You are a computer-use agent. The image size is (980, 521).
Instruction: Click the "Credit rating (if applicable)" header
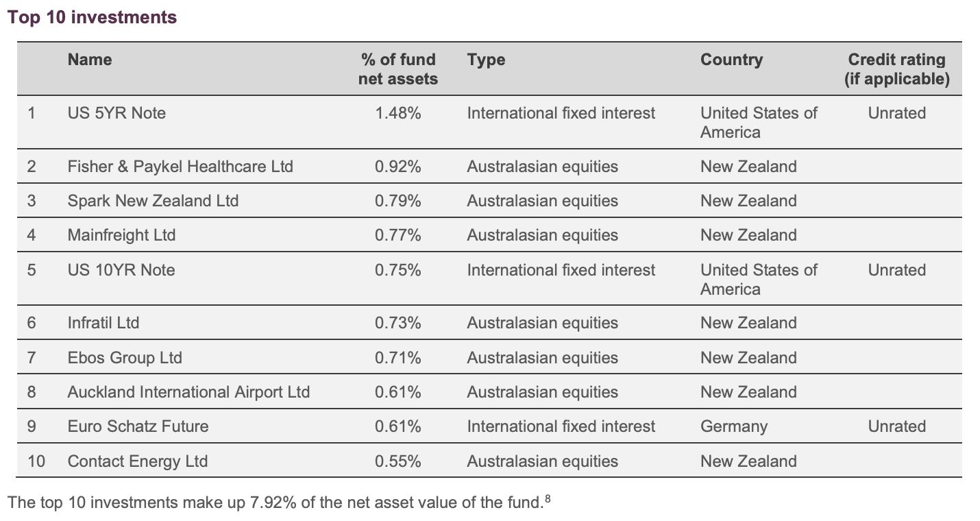coord(896,69)
